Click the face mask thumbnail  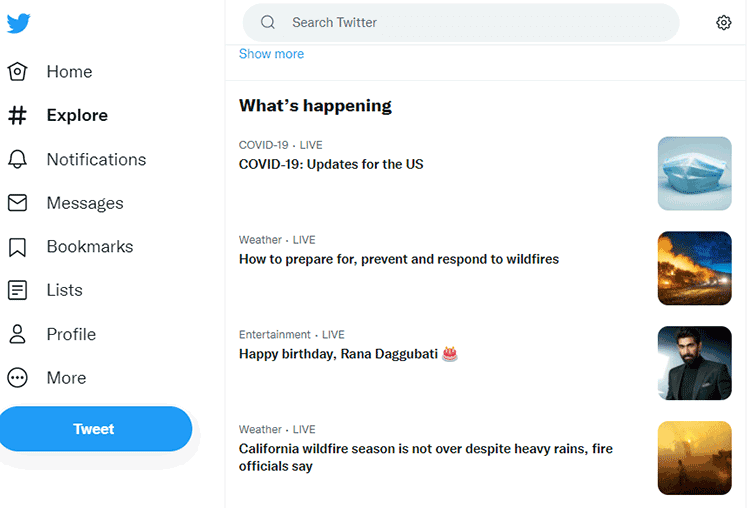pyautogui.click(x=695, y=174)
